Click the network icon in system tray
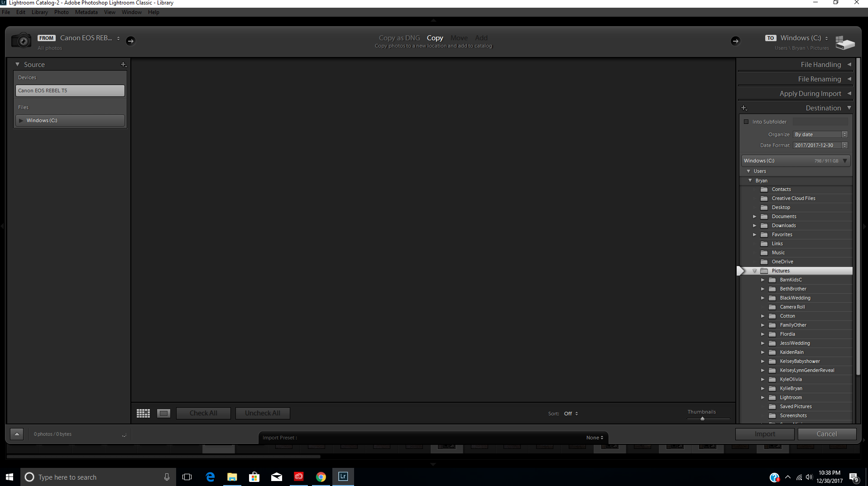 [x=799, y=477]
